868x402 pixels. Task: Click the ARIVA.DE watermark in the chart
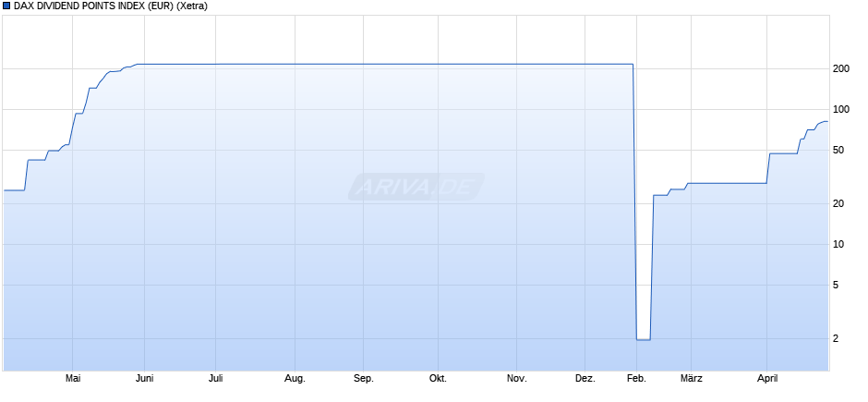[416, 187]
